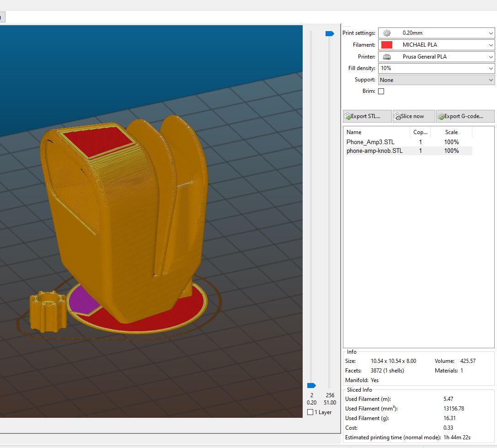The height and width of the screenshot is (448, 497).
Task: Expand the Fill density dropdown
Action: 436,68
